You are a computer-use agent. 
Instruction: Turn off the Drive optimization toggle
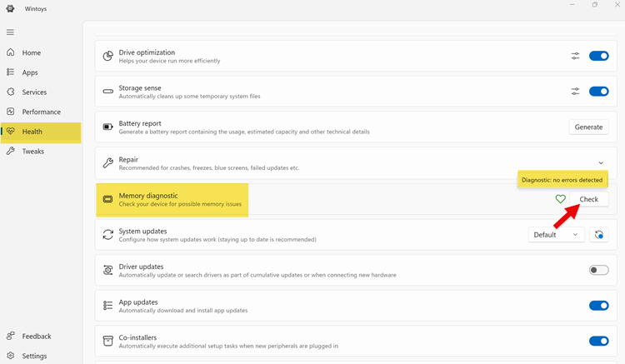[598, 57]
